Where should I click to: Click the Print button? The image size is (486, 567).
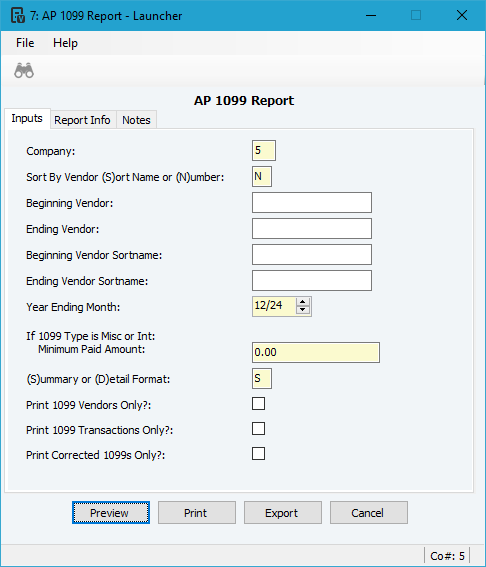click(x=197, y=512)
